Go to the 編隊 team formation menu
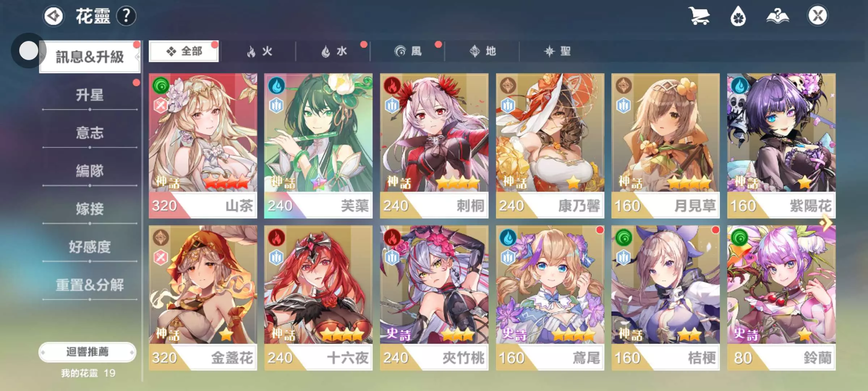Screen dimensions: 868x391 click(x=90, y=171)
